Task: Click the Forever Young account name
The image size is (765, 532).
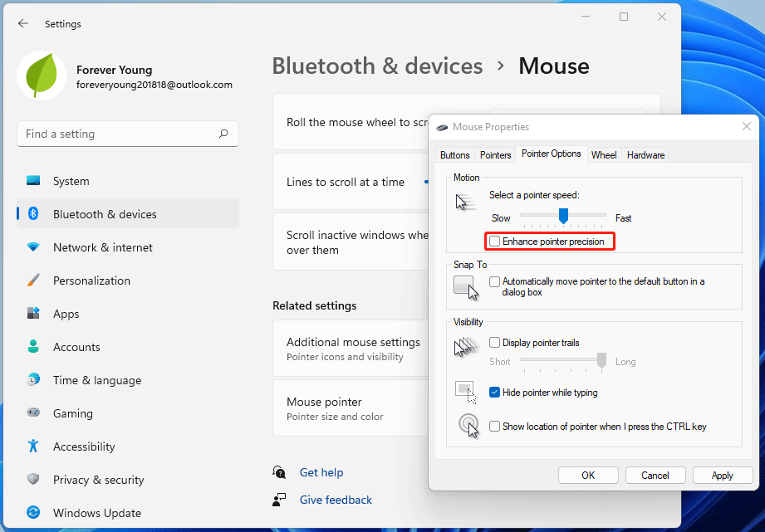Action: [x=114, y=70]
